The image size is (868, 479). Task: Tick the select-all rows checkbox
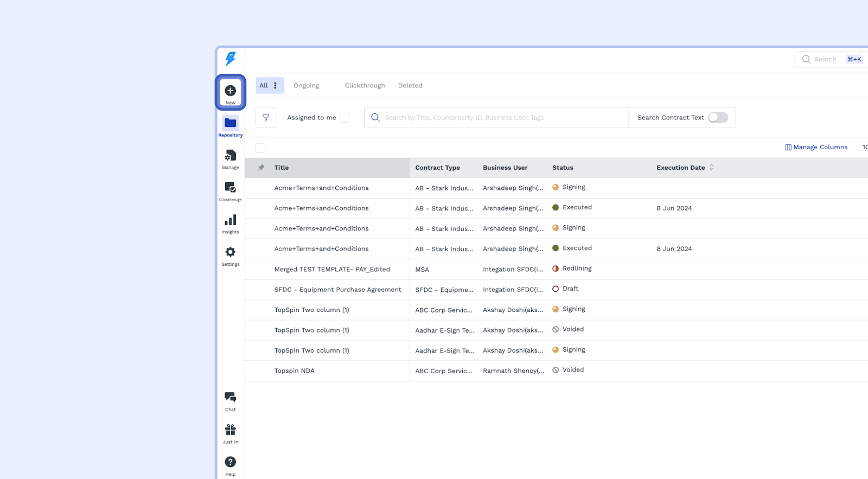click(x=260, y=148)
